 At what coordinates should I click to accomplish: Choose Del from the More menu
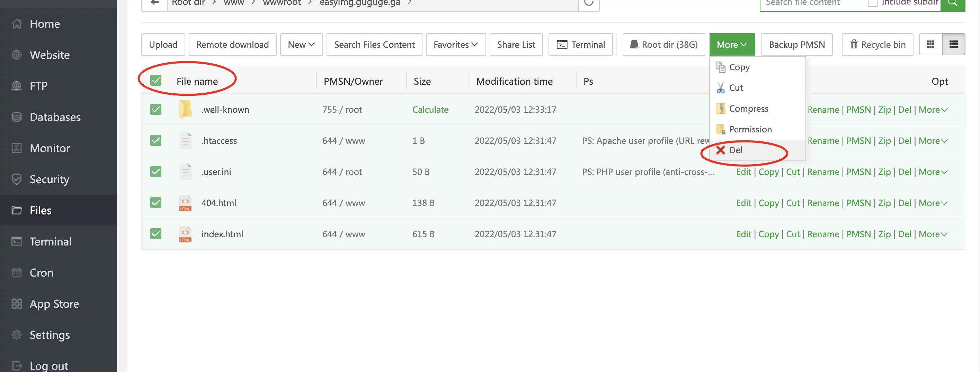point(736,150)
